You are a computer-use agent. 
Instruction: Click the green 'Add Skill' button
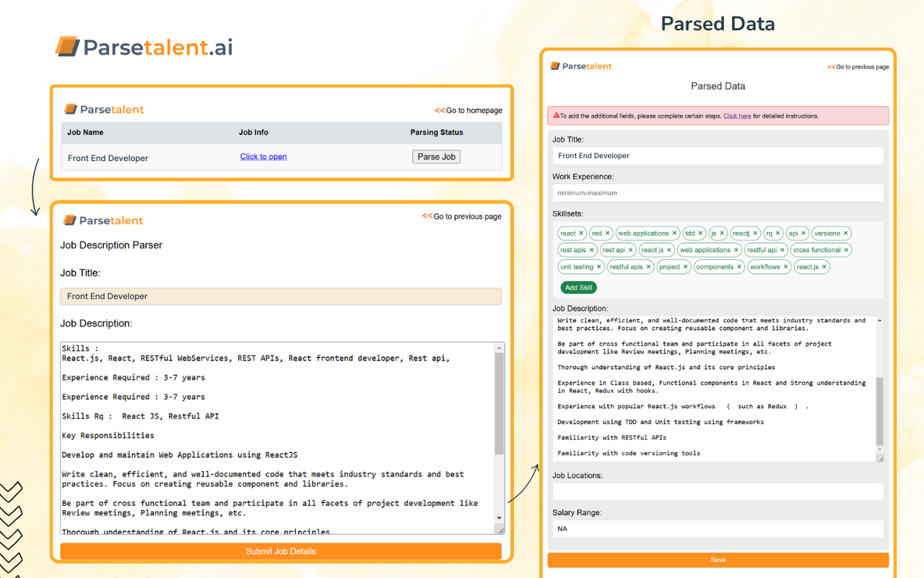579,288
